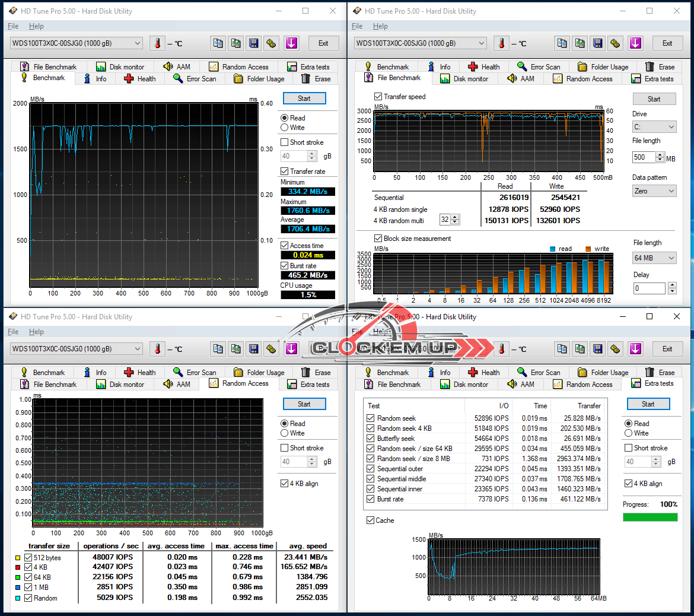694x616 pixels.
Task: Click copy text icon in Extra tests window
Action: click(562, 349)
